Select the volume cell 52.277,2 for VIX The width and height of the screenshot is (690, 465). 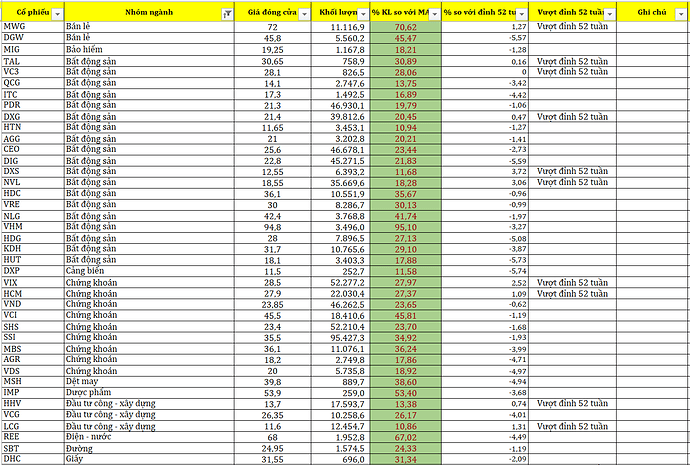point(341,282)
